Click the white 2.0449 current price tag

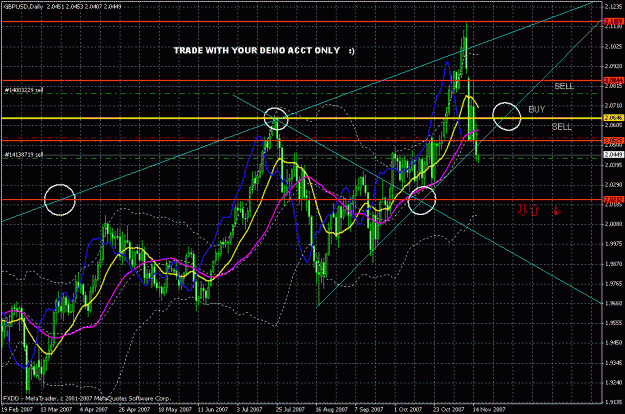click(613, 155)
